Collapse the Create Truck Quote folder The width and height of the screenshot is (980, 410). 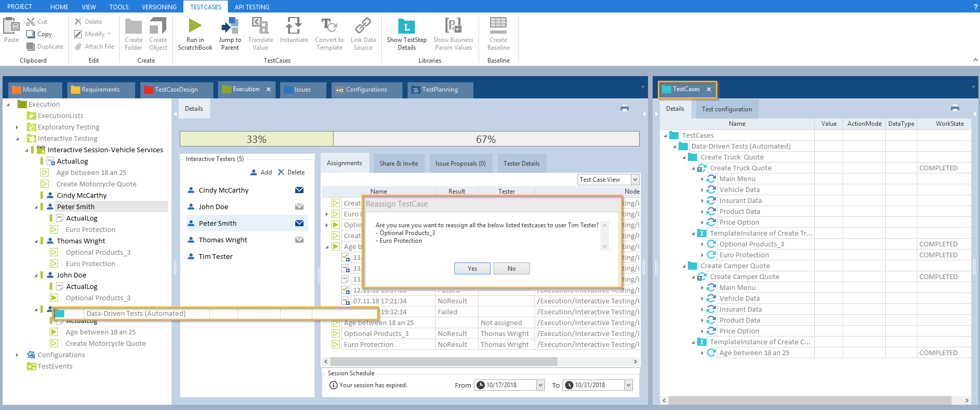(684, 157)
